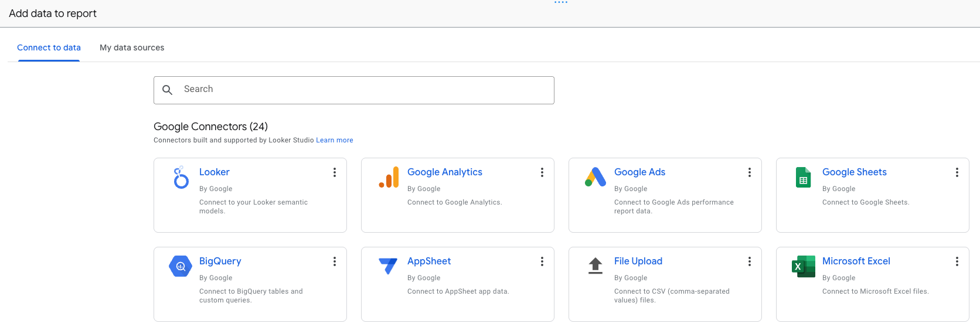Click the drag handle dots at top

click(x=561, y=2)
